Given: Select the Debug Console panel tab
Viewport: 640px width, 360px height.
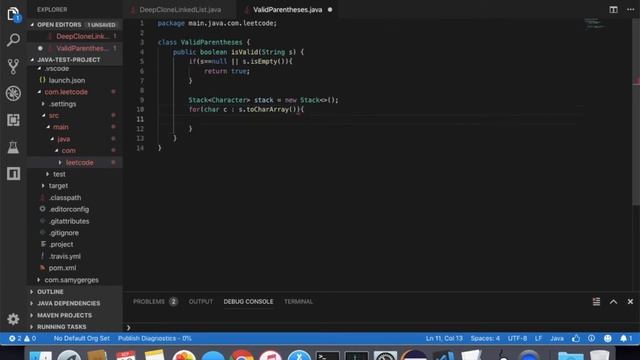Looking at the screenshot, I should pyautogui.click(x=248, y=302).
